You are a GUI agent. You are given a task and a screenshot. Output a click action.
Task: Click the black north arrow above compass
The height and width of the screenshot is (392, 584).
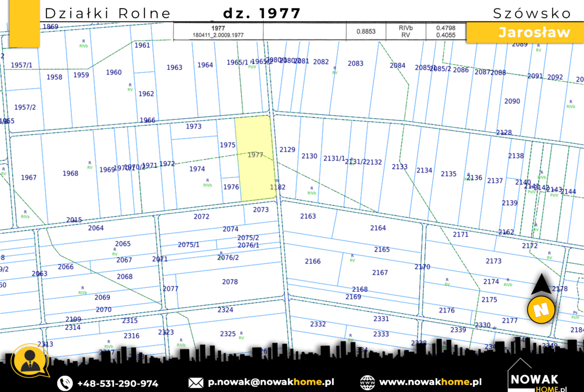(541, 286)
